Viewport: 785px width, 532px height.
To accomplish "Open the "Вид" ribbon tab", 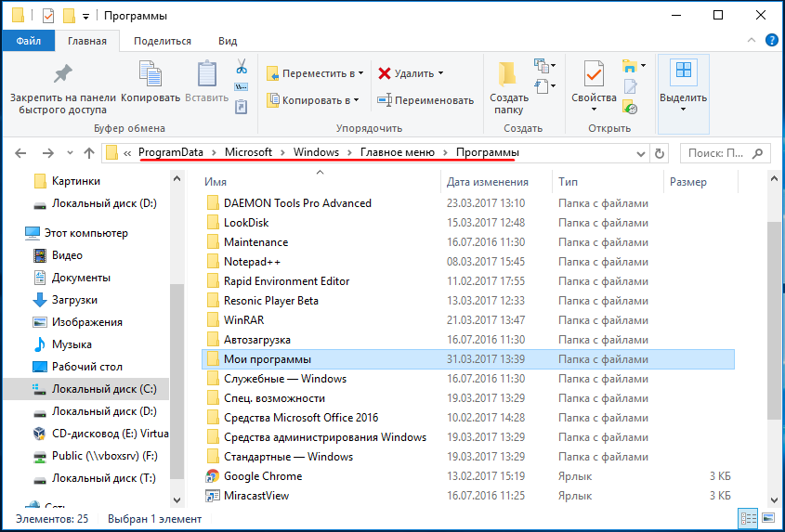I will tap(228, 41).
